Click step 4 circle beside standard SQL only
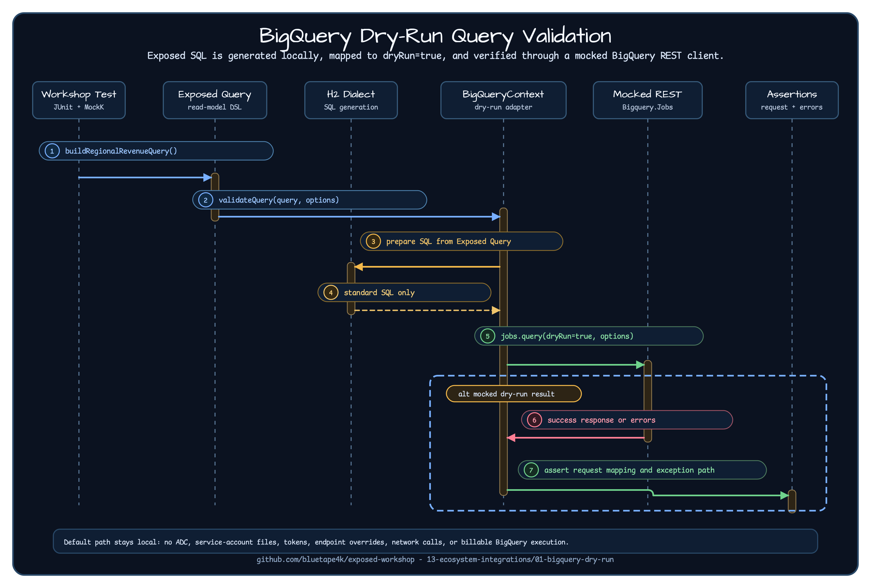This screenshot has width=871, height=588. [x=330, y=293]
